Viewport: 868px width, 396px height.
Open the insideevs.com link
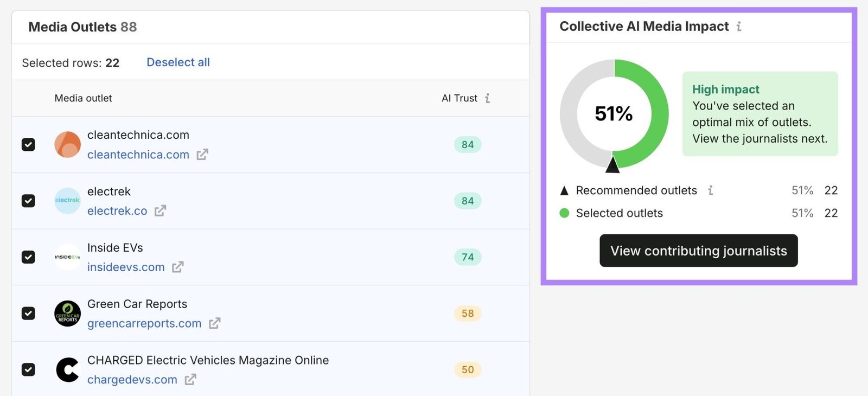[x=126, y=267]
